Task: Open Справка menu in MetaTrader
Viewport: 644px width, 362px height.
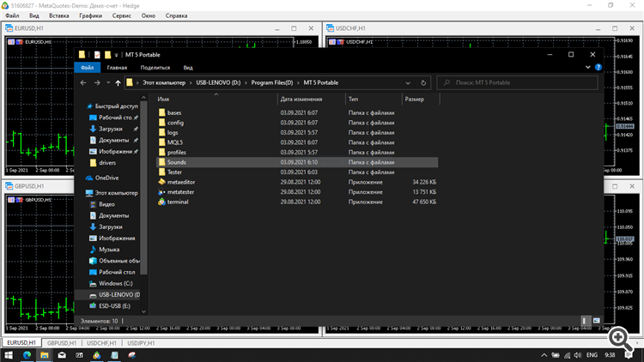Action: click(x=177, y=15)
